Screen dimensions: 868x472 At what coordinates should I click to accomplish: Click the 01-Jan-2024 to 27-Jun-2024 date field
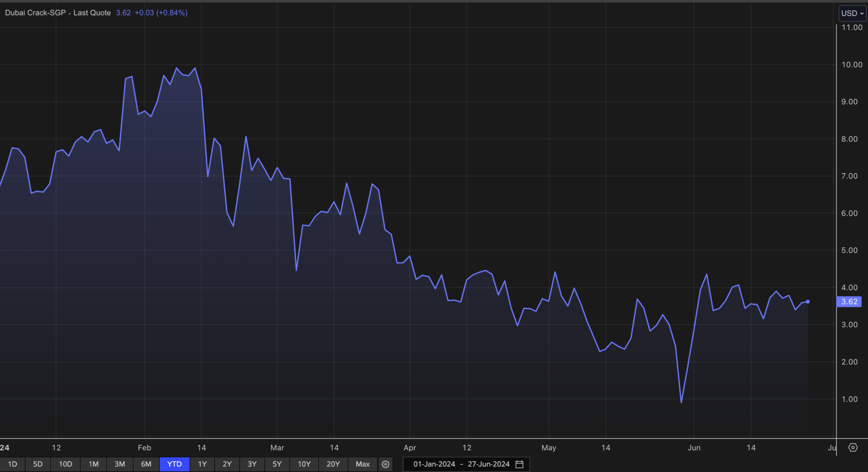point(461,464)
